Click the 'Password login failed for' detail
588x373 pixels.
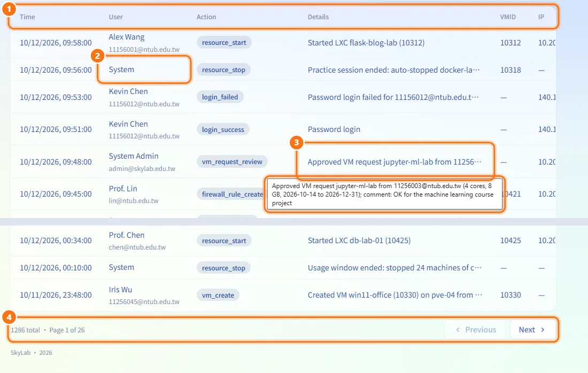pos(393,97)
